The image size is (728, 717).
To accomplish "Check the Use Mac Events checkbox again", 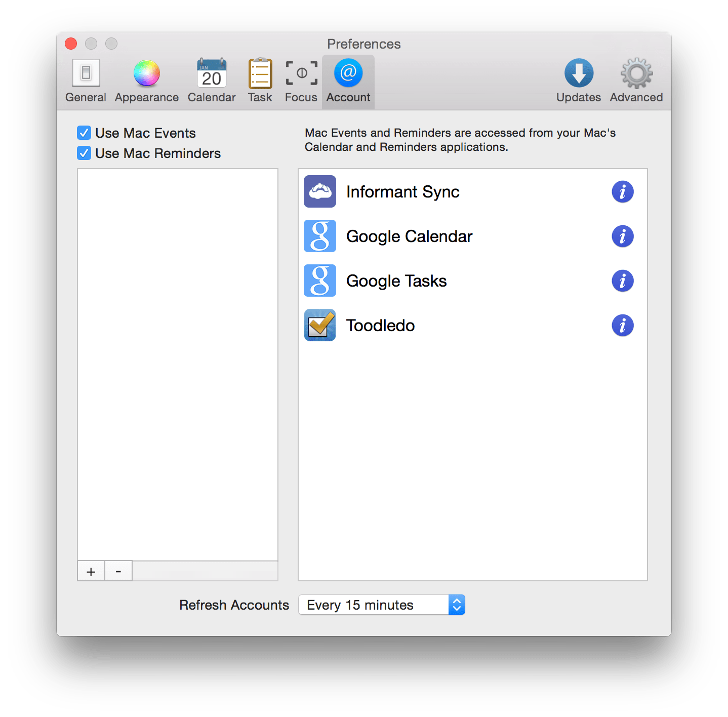I will [84, 133].
